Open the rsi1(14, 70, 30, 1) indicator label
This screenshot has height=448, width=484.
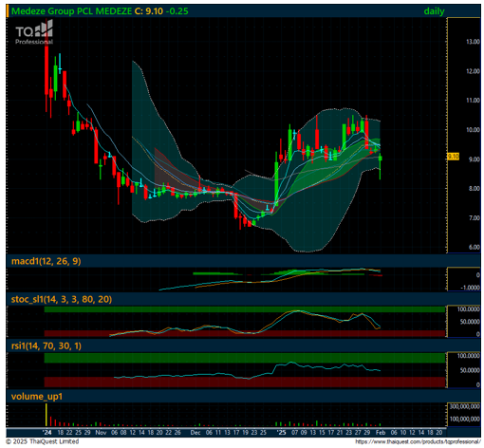click(47, 345)
